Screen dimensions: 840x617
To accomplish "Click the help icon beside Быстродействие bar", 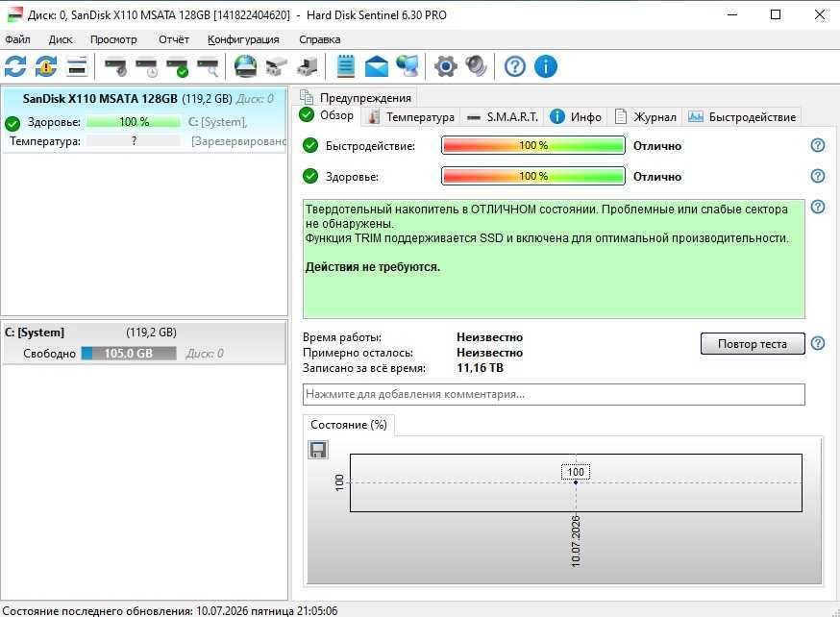I will pyautogui.click(x=818, y=145).
